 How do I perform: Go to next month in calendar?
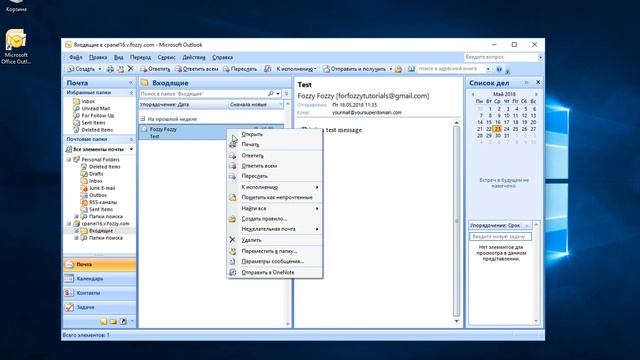pos(536,94)
